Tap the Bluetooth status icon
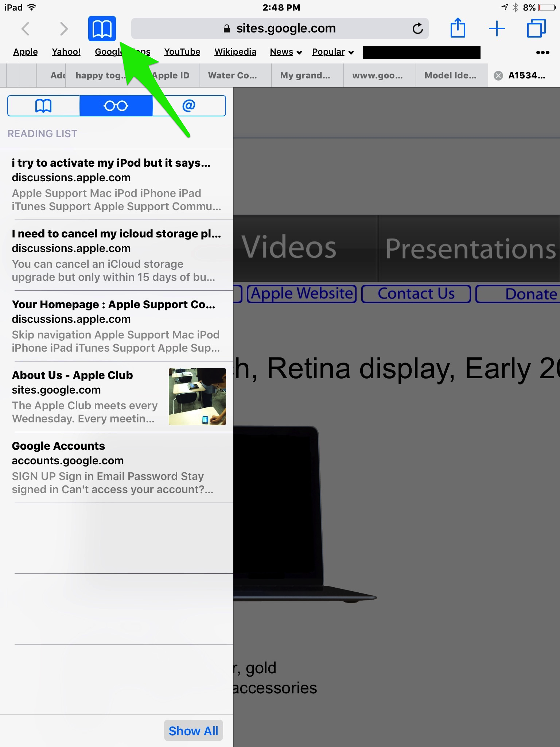This screenshot has height=747, width=560. [x=515, y=7]
